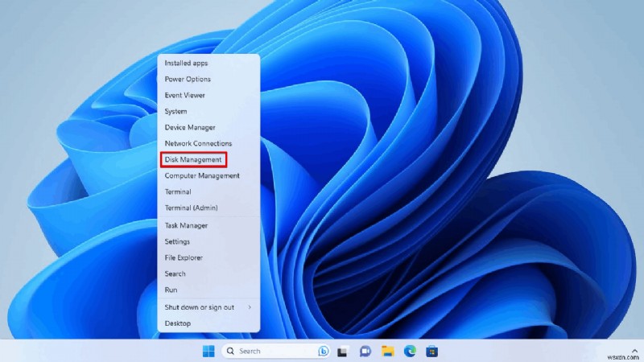Open Device Manager from the menu
The height and width of the screenshot is (362, 644).
(x=208, y=127)
